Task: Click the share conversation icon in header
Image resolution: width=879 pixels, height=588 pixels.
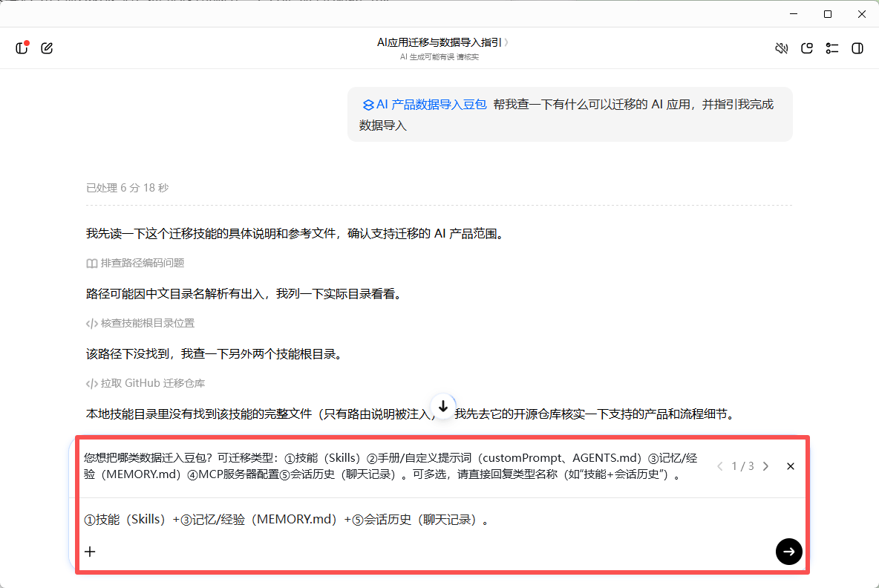Action: (x=807, y=48)
